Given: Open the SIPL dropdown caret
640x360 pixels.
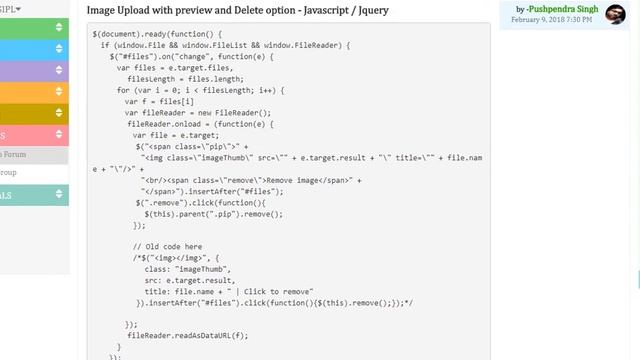Looking at the screenshot, I should click(18, 9).
